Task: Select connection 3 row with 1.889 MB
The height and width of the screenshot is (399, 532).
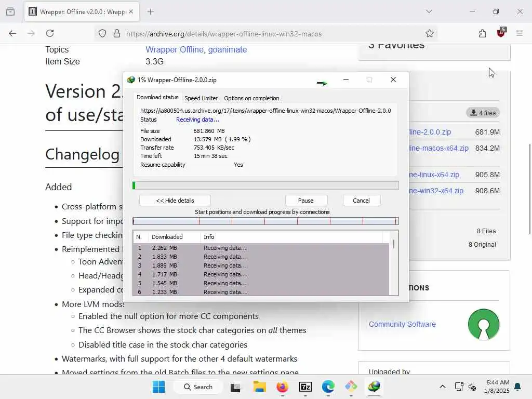Action: point(261,265)
